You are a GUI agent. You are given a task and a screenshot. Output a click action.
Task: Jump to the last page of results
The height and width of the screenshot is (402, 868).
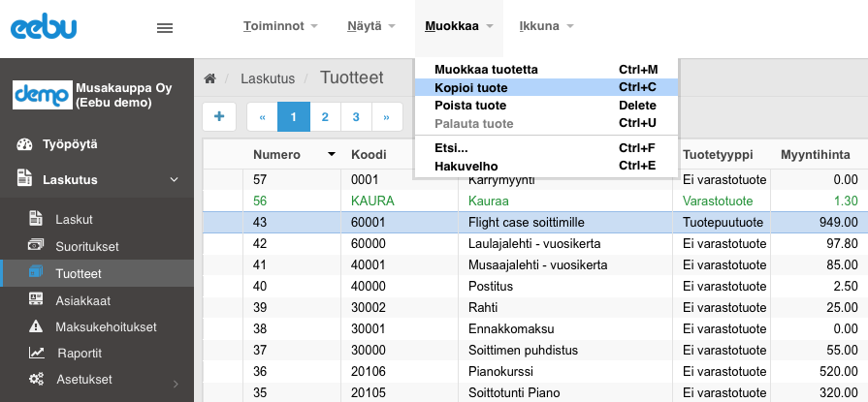[387, 117]
